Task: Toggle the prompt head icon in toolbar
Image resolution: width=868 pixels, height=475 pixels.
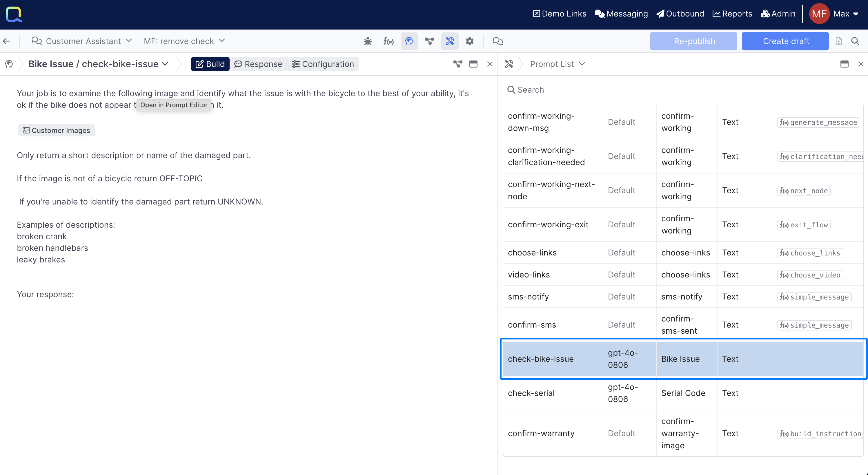Action: 409,41
